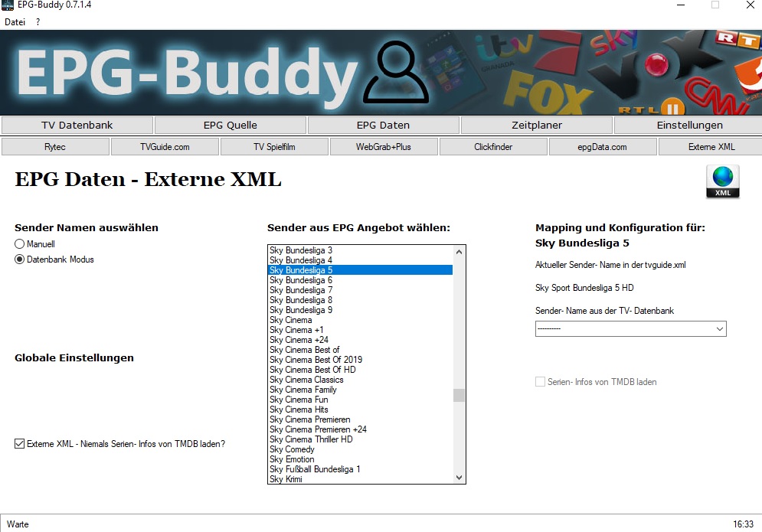Select 'Sky Cinema Premieren' list entry
Image resolution: width=762 pixels, height=532 pixels.
point(361,419)
